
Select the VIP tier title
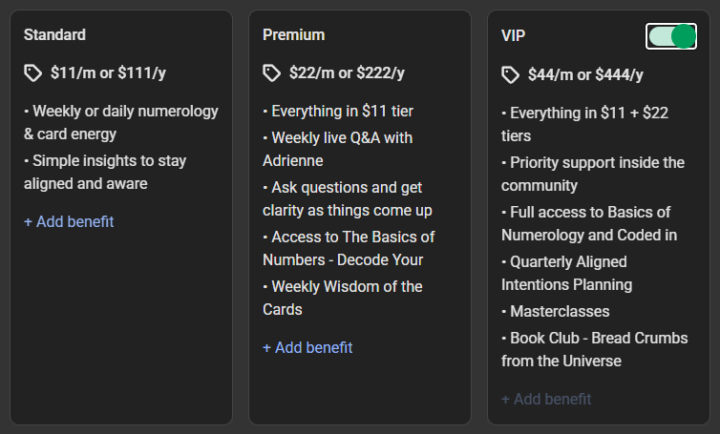[x=513, y=35]
